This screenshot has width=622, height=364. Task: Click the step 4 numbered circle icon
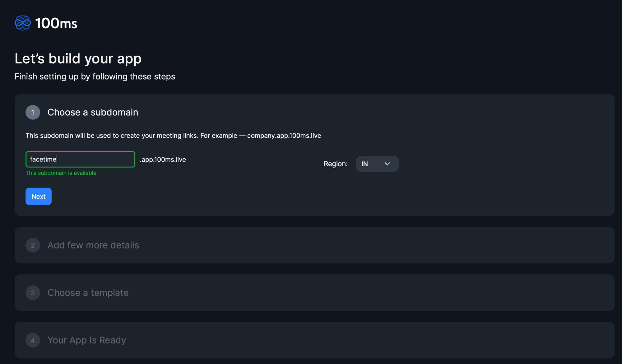coord(33,340)
